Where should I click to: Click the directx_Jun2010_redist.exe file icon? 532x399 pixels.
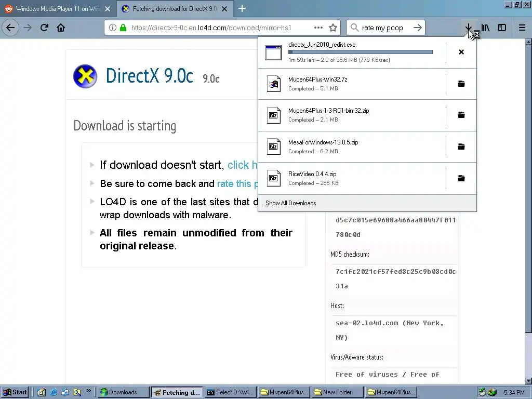coord(273,52)
